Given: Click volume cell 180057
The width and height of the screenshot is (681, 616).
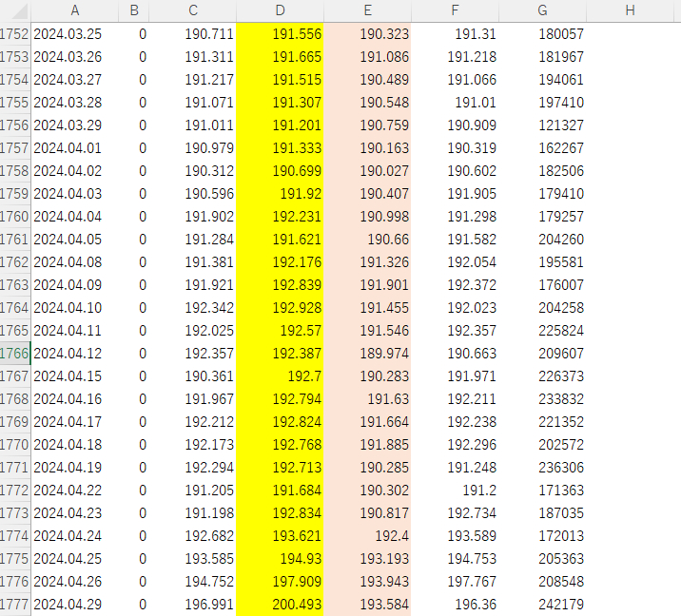Looking at the screenshot, I should (542, 34).
